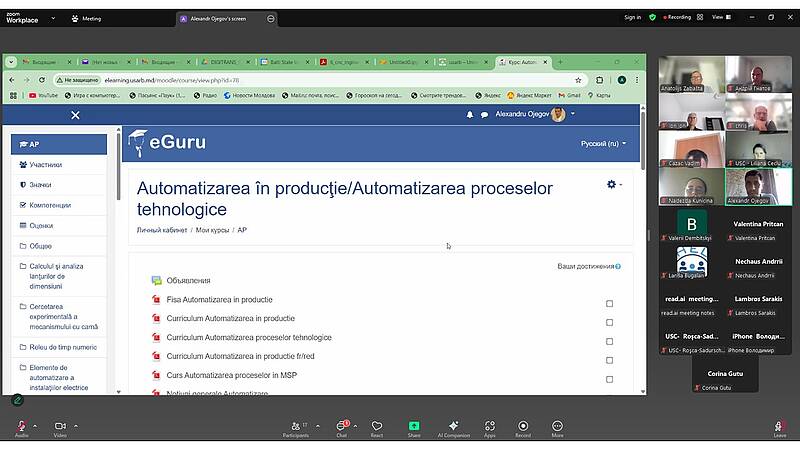Mute audio in the Zoom toolbar
Screen dimensions: 800x450
pyautogui.click(x=21, y=428)
